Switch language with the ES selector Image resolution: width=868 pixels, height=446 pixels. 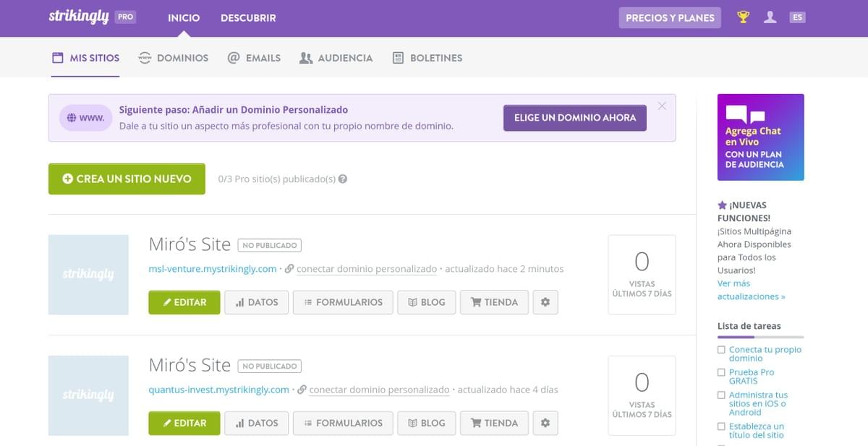(x=797, y=17)
